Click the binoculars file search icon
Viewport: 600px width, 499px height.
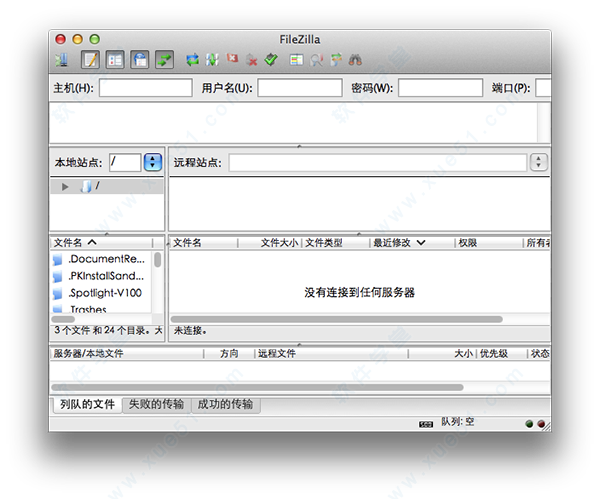coord(355,60)
